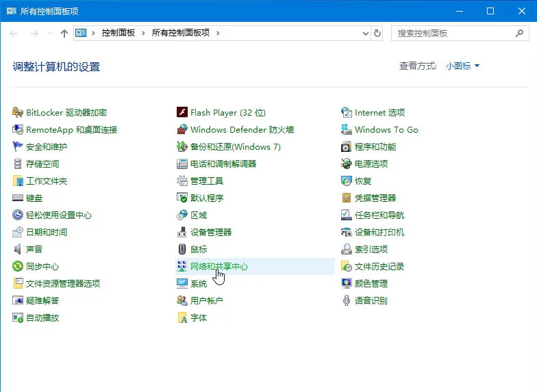Refresh the control panel view
Viewport: 537px width, 392px height.
(x=377, y=33)
